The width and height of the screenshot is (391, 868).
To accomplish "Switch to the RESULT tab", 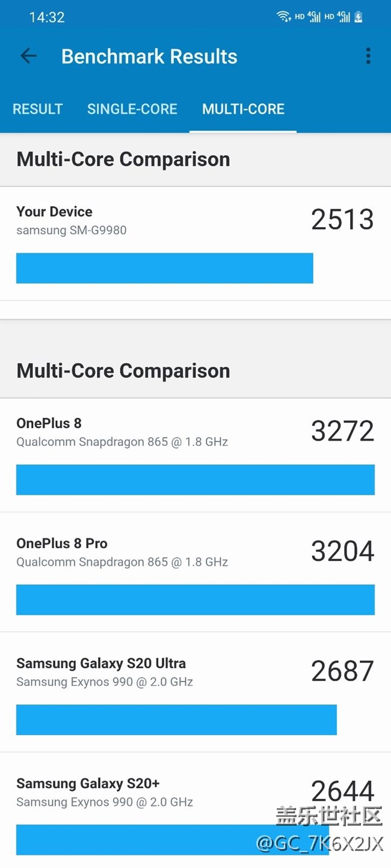I will (x=37, y=109).
